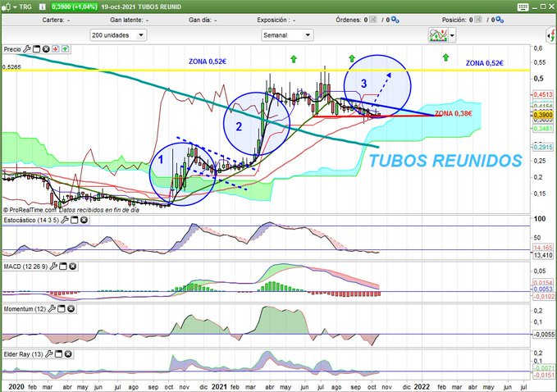Open the on-screen keyboard icon in title bar
Screen dimensions: 557x392
pyautogui.click(x=523, y=7)
